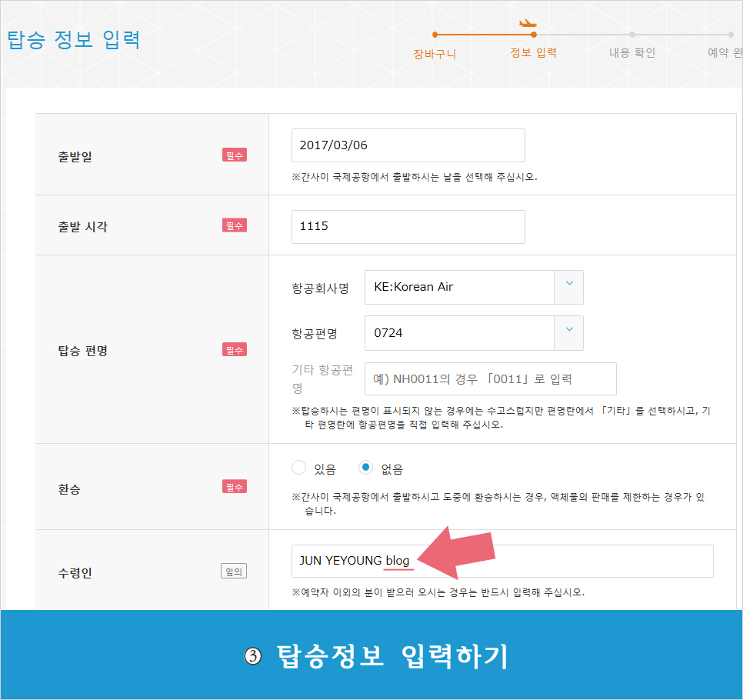Click the 필수 badge beside 환승
Viewport: 743px width, 700px height.
point(234,487)
